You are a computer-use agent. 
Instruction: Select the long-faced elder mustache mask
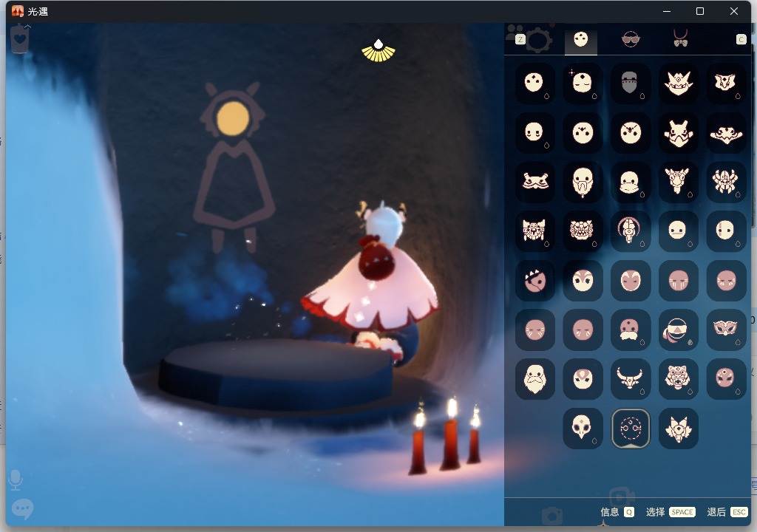pyautogui.click(x=583, y=182)
